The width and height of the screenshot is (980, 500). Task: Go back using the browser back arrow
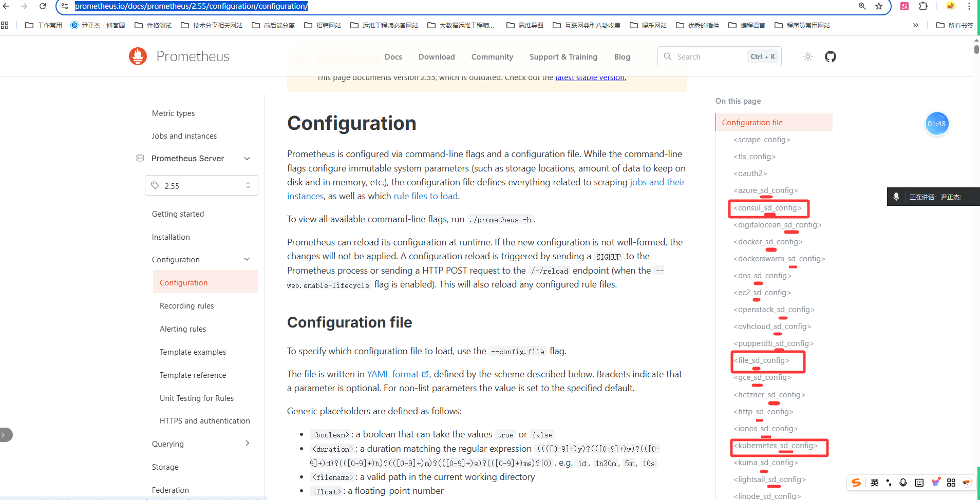(6, 6)
